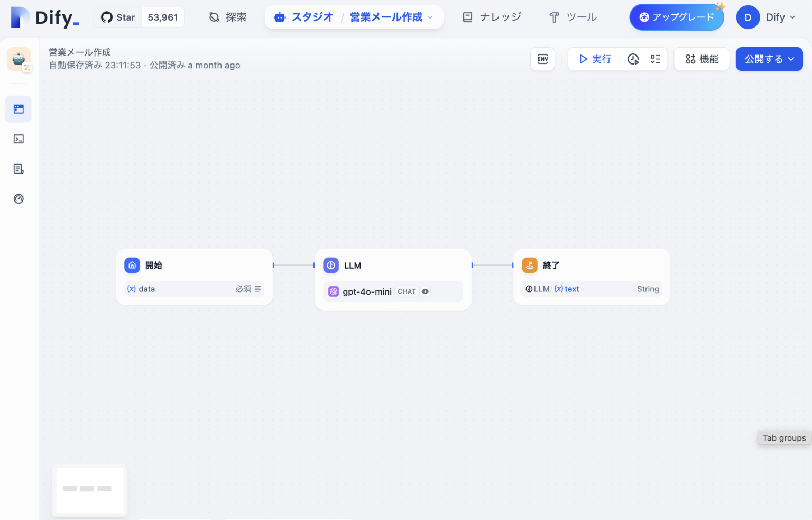Click the vision eye toggle on the LLM node

425,291
